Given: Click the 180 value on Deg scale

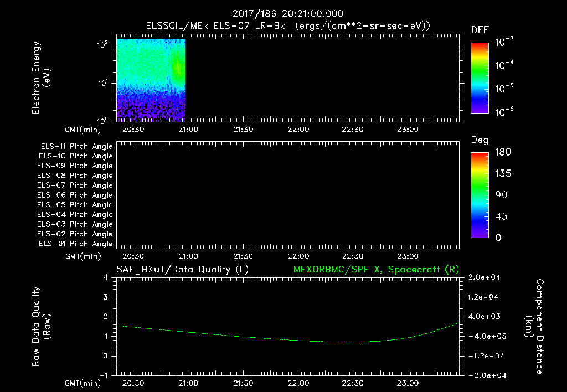Looking at the screenshot, I should (x=503, y=152).
